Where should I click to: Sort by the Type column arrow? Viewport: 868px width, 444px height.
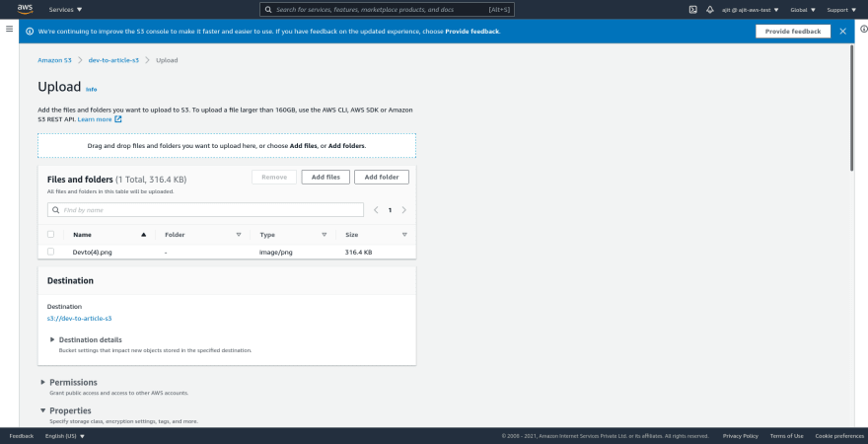coord(325,235)
